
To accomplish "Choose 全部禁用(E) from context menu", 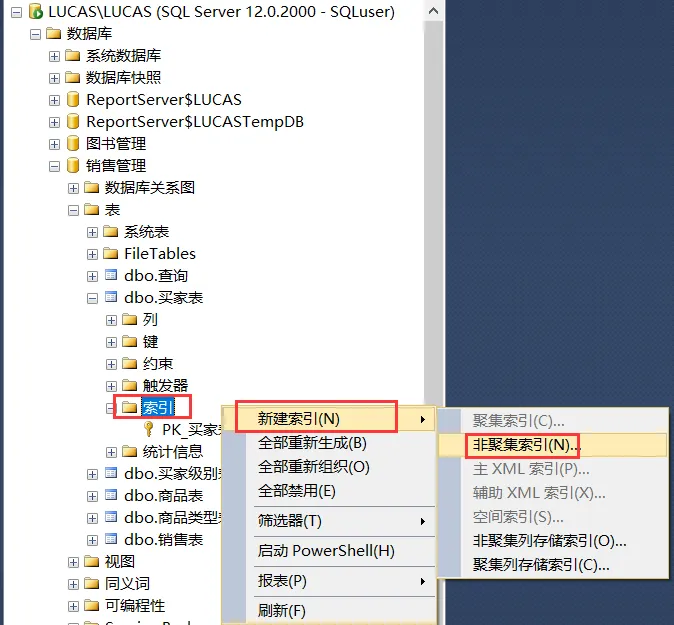I will point(329,491).
